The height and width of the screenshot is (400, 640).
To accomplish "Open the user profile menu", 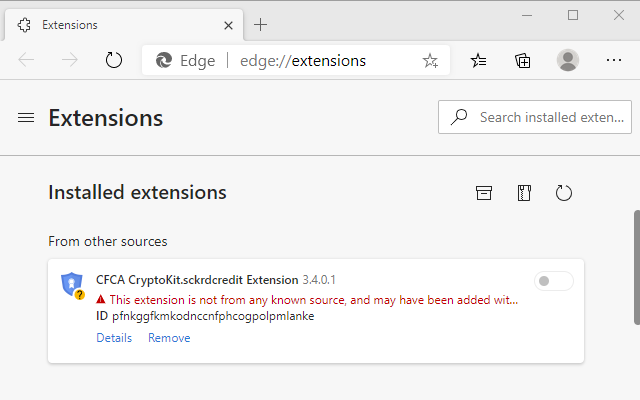I will click(x=568, y=60).
